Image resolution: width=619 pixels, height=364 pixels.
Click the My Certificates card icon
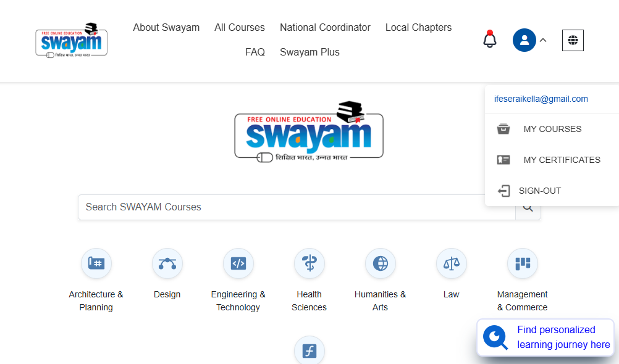[503, 160]
